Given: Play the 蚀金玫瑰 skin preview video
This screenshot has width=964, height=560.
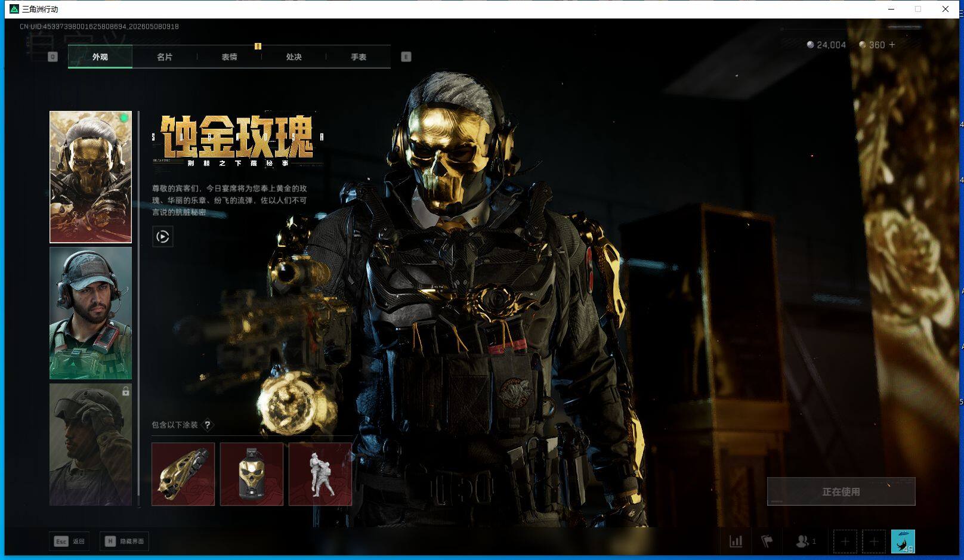Looking at the screenshot, I should tap(163, 237).
